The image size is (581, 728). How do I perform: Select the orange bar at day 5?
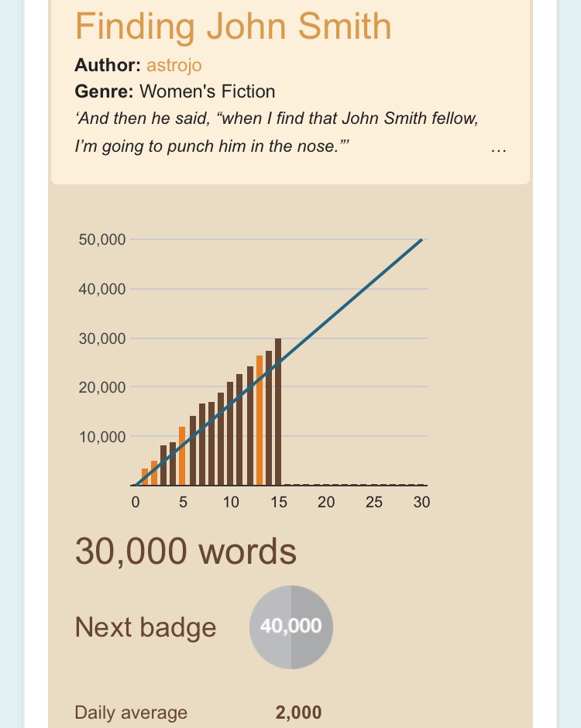pyautogui.click(x=182, y=455)
